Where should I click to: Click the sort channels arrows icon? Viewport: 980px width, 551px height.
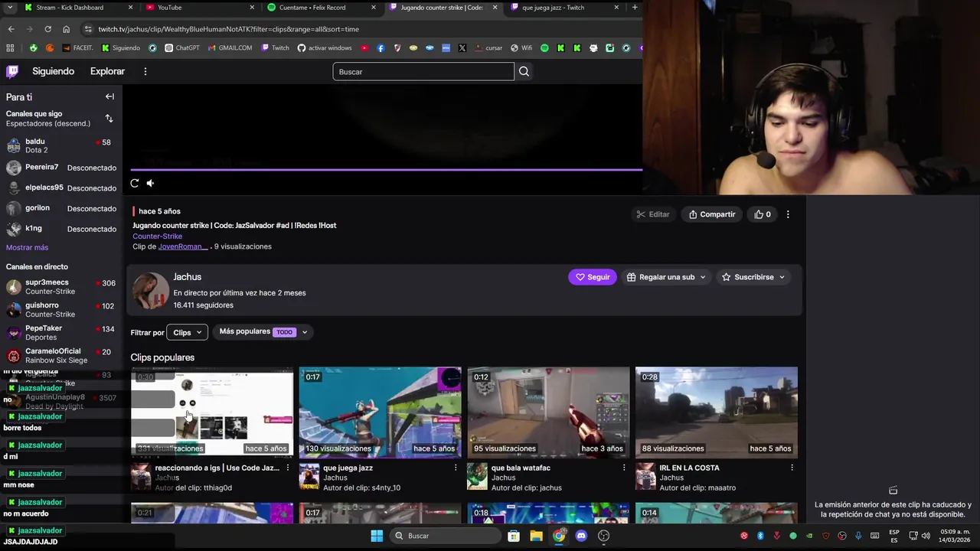pos(109,119)
